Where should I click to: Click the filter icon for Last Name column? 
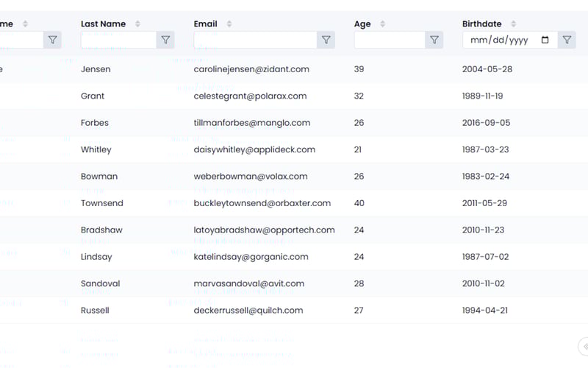165,40
